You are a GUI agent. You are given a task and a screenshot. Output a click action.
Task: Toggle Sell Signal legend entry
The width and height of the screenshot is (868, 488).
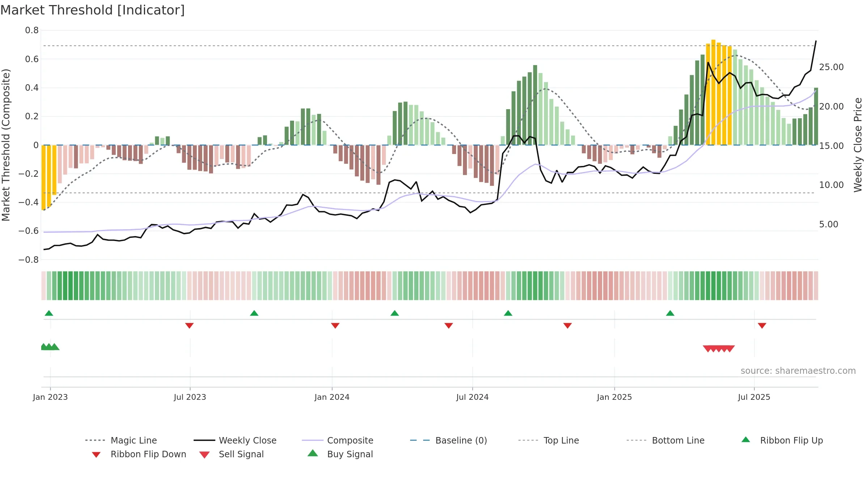pyautogui.click(x=231, y=454)
